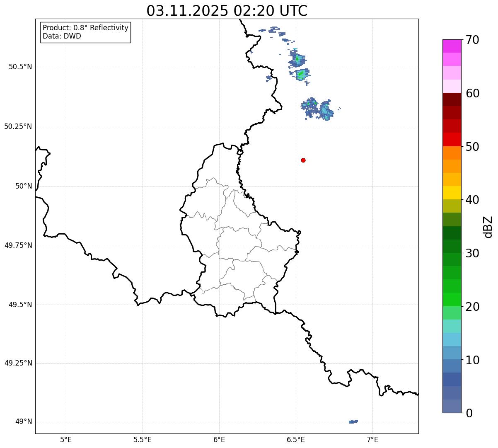Pick the bright red swatch just above 50
This screenshot has height=448, width=498.
point(452,139)
